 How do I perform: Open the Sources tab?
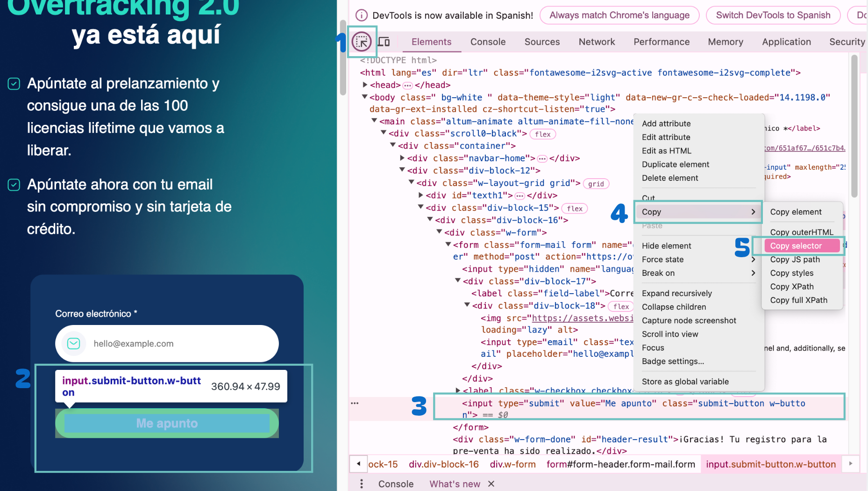click(542, 42)
